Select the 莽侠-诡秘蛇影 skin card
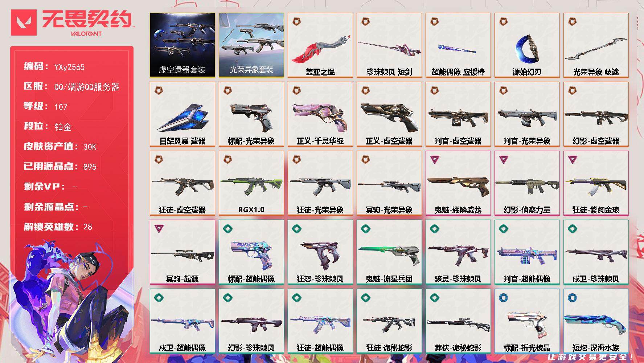This screenshot has height=363, width=644. 458,321
